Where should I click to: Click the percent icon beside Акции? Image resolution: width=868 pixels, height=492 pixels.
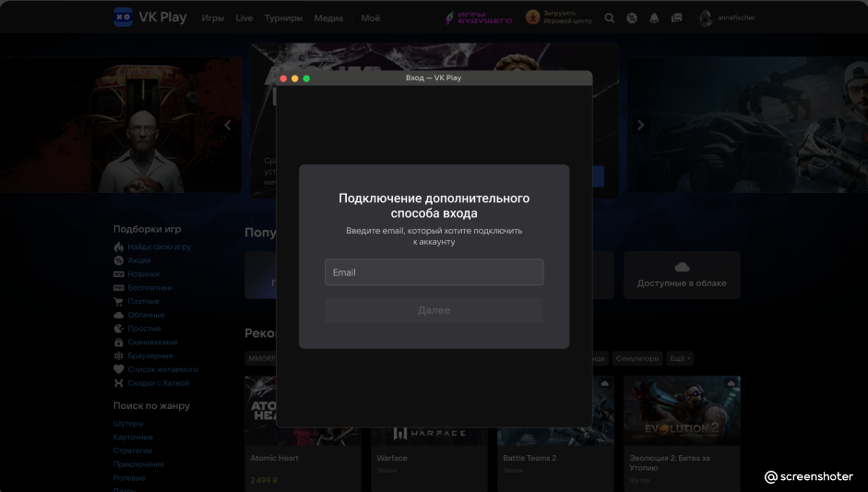coord(118,260)
